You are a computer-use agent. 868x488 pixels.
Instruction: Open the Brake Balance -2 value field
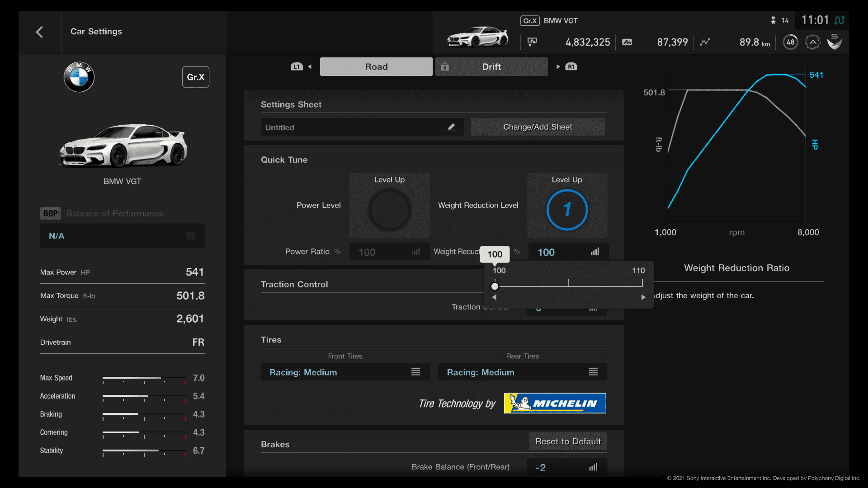(566, 467)
